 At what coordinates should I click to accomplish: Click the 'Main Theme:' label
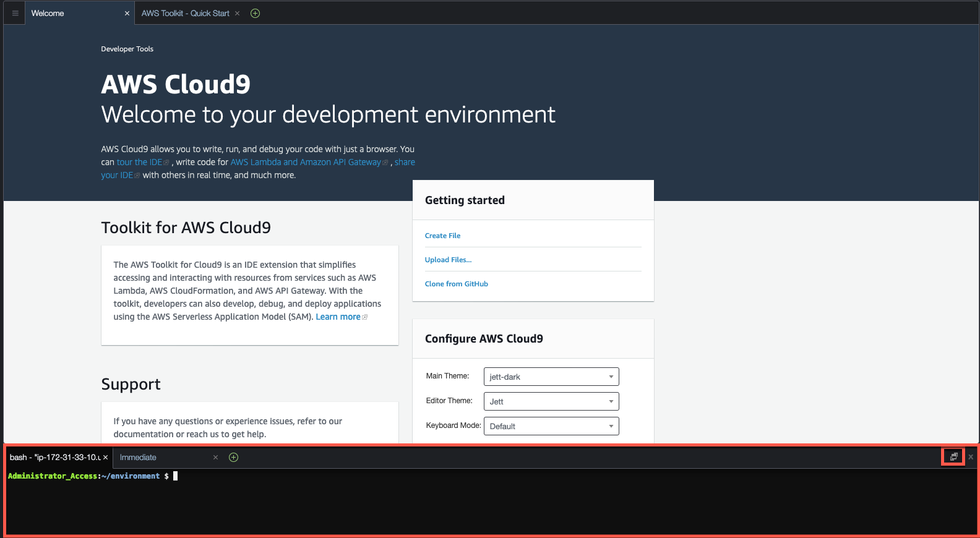click(447, 376)
